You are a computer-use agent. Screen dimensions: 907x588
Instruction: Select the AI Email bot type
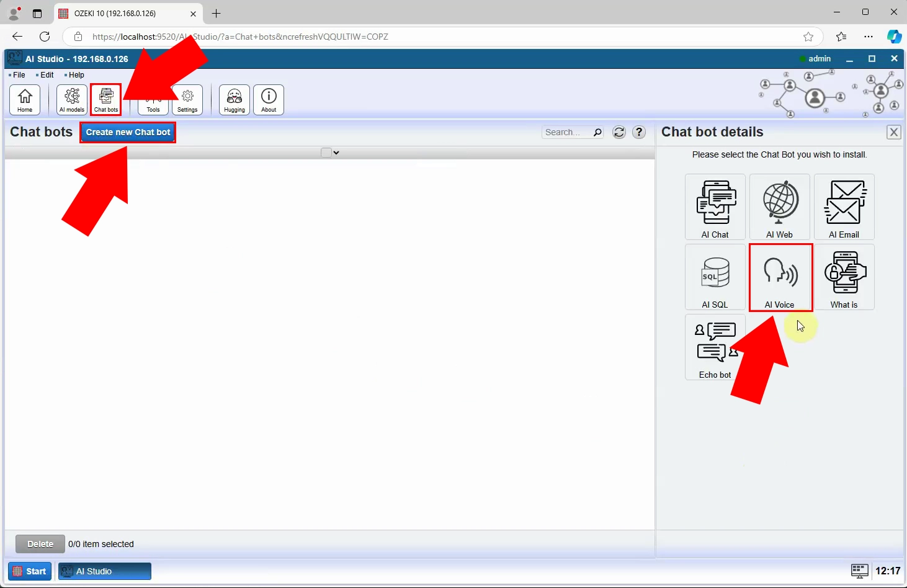coord(844,207)
